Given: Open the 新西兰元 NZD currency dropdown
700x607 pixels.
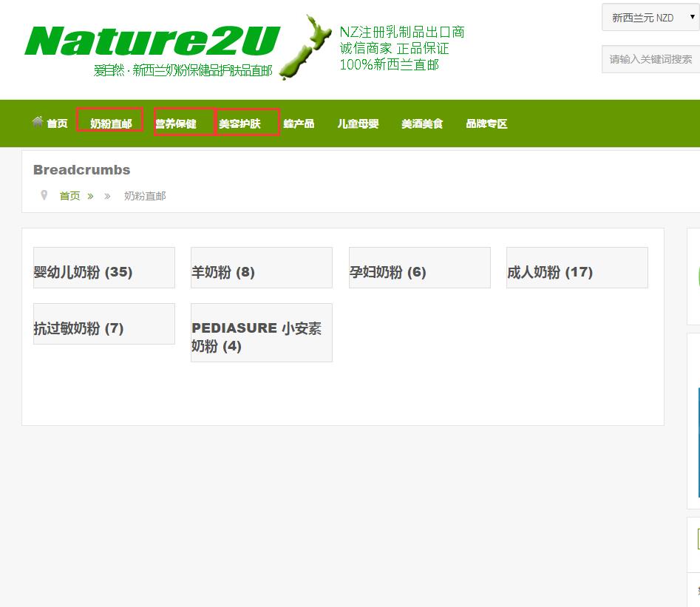Looking at the screenshot, I should tap(651, 18).
